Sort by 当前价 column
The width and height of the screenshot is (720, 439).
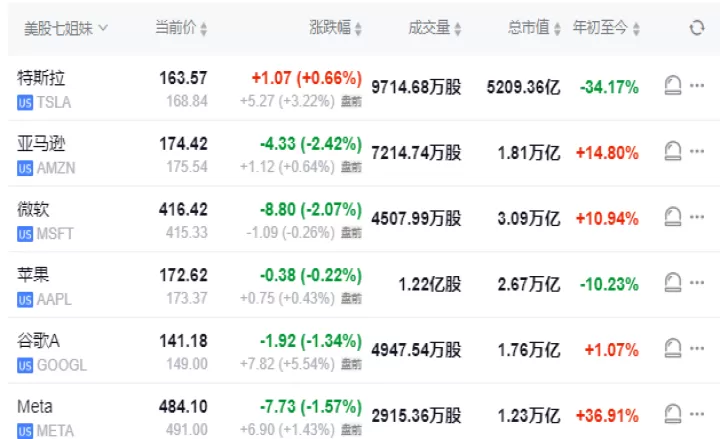pos(181,28)
